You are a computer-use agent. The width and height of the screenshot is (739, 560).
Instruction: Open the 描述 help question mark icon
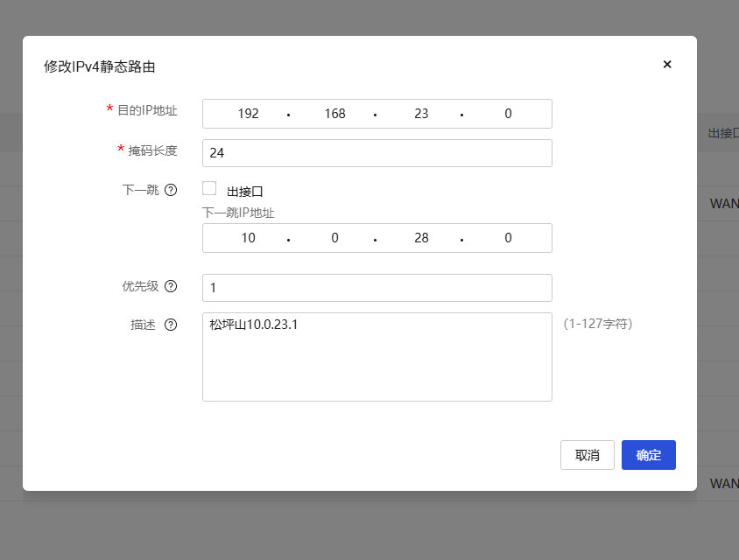tap(171, 325)
